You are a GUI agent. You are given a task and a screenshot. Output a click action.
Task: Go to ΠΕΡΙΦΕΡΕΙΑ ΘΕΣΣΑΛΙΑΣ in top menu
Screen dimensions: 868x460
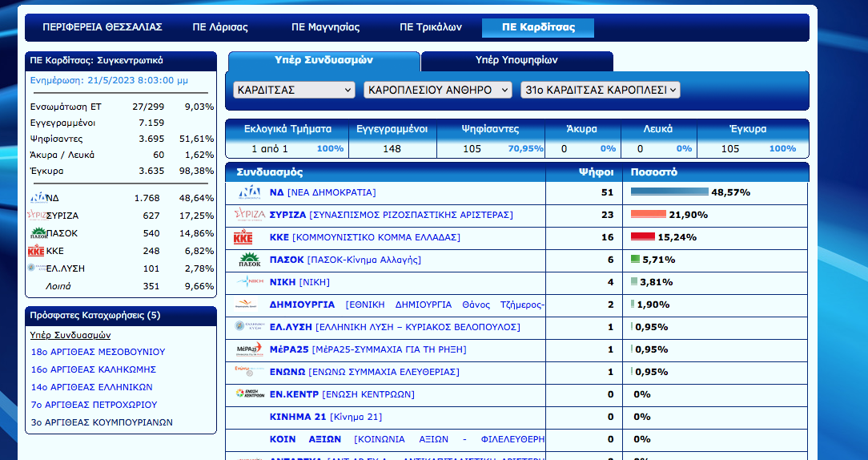(x=102, y=27)
